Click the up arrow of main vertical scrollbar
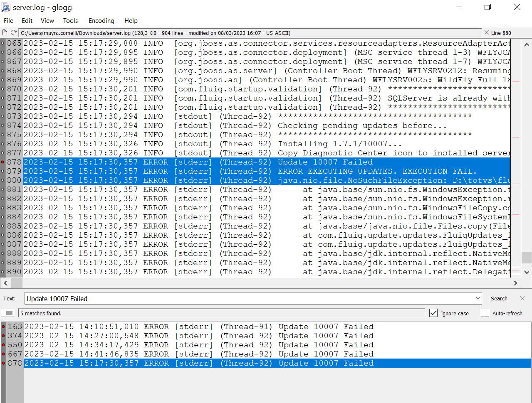Image resolution: width=532 pixels, height=403 pixels. pos(527,44)
